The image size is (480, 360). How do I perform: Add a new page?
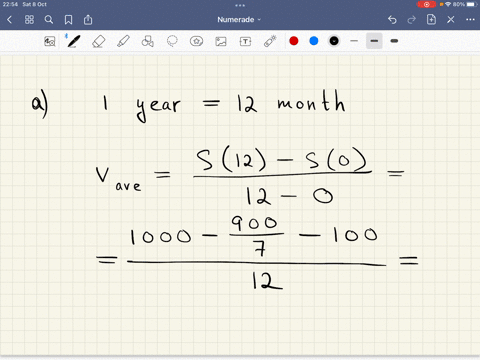tap(431, 20)
